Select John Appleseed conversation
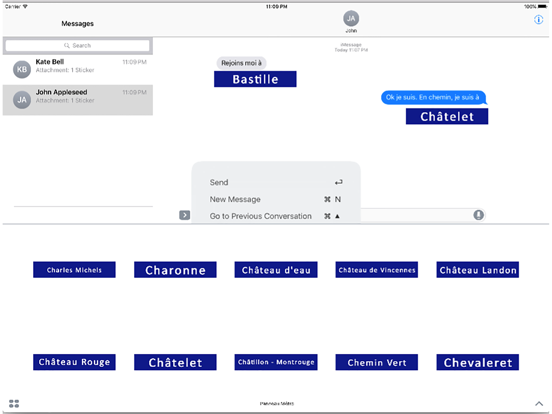The image size is (552, 414). pos(78,100)
